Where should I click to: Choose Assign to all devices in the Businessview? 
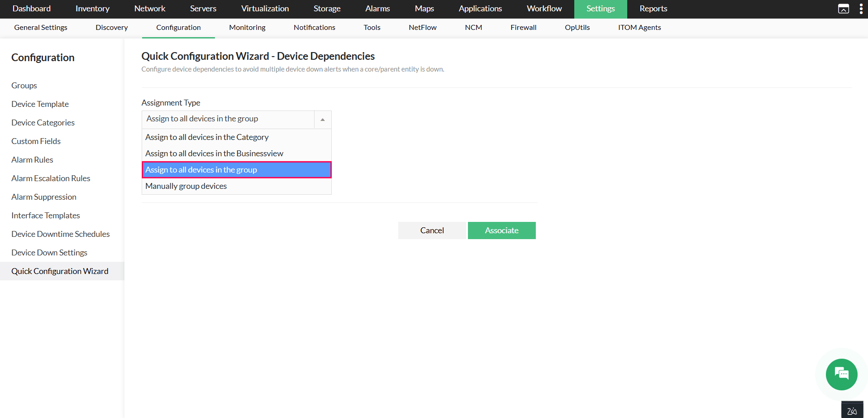coord(214,153)
